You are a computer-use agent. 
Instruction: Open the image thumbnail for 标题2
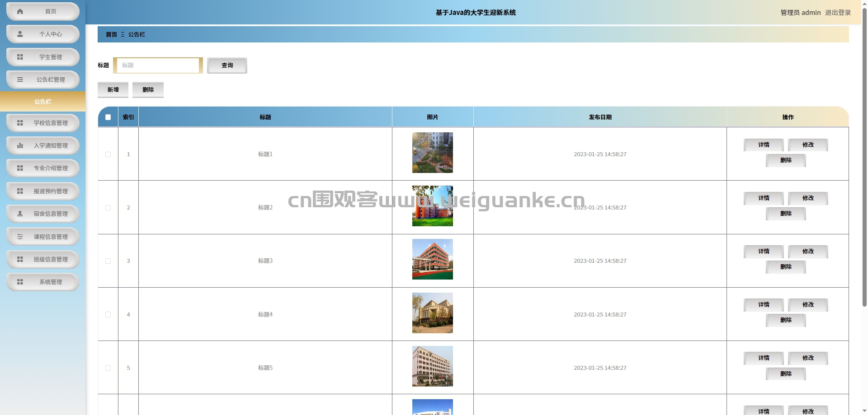(x=432, y=206)
